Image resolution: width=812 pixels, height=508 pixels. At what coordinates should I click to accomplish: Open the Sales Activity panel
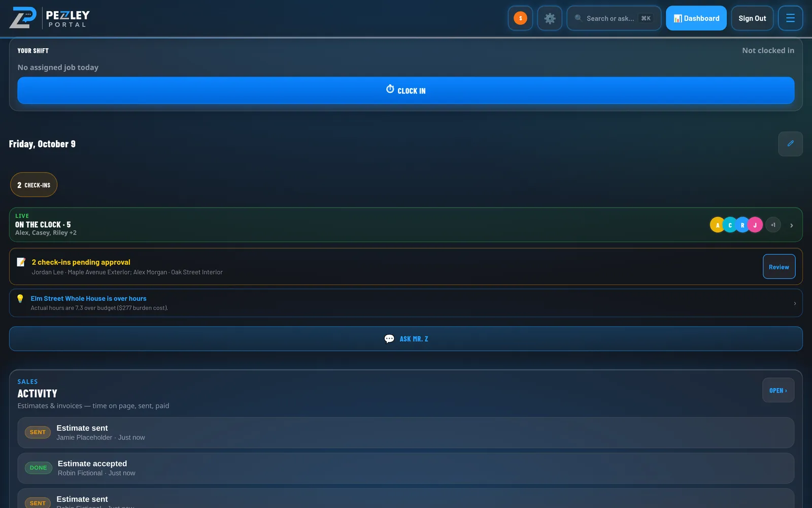click(778, 390)
